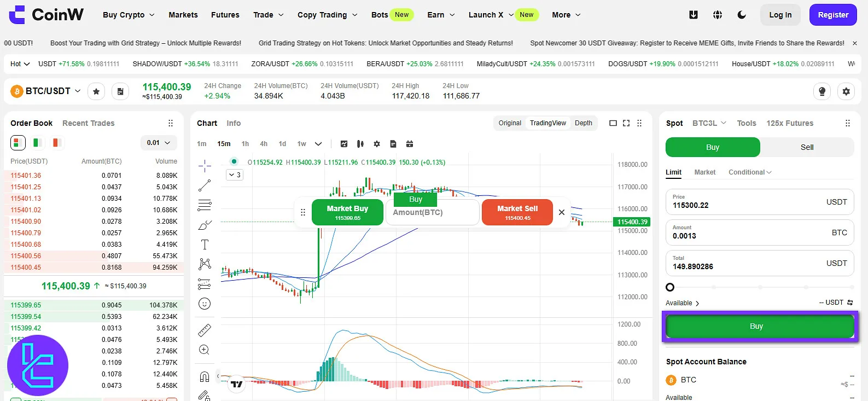Screen dimensions: 868x401
Task: Expand the Copy Trading dropdown
Action: [x=327, y=15]
